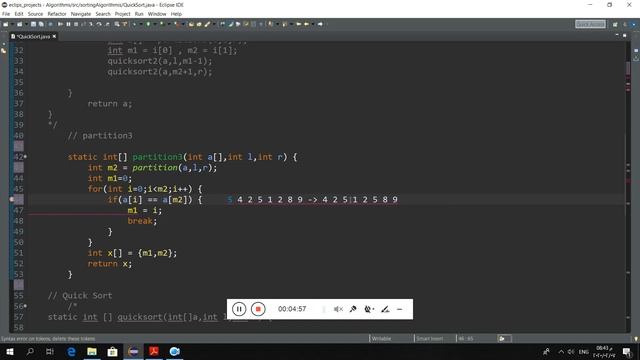
Task: Minimize the editor area
Action: tap(617, 36)
